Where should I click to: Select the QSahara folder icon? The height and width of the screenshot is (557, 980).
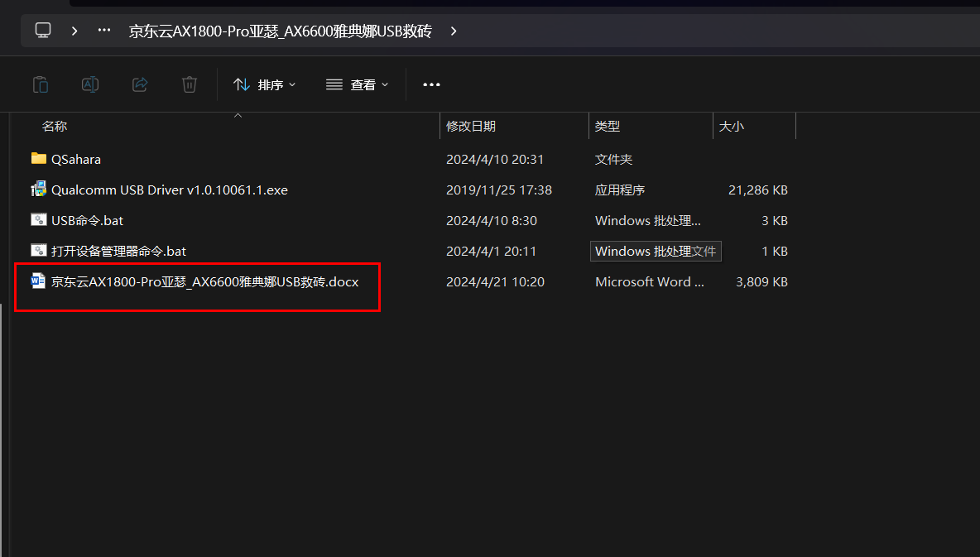tap(39, 158)
